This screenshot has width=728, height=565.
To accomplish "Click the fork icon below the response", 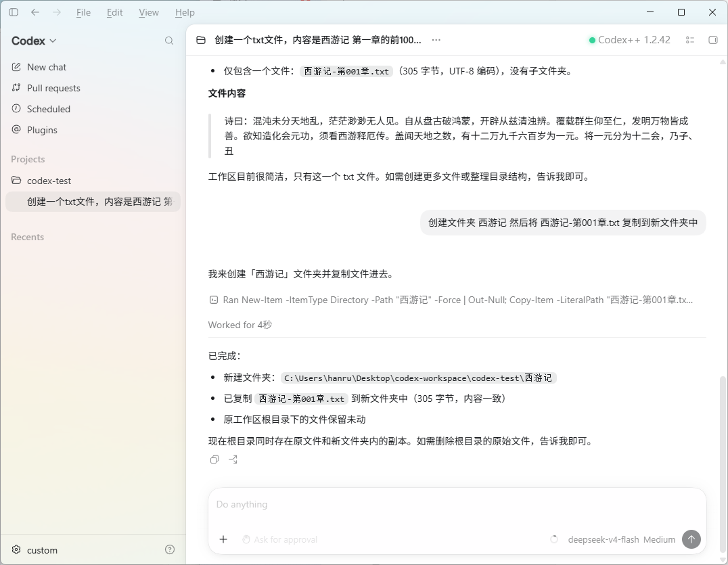I will (233, 459).
